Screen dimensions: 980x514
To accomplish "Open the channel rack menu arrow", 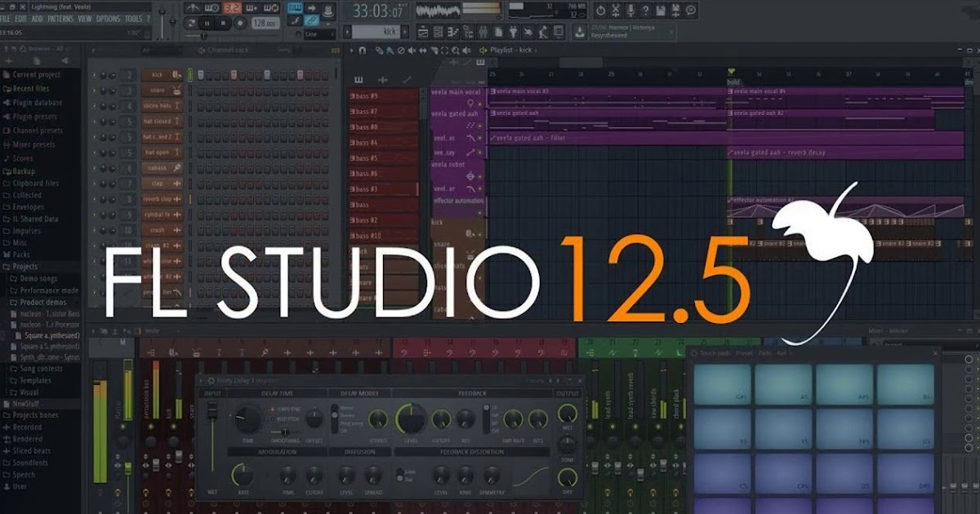I will click(92, 51).
